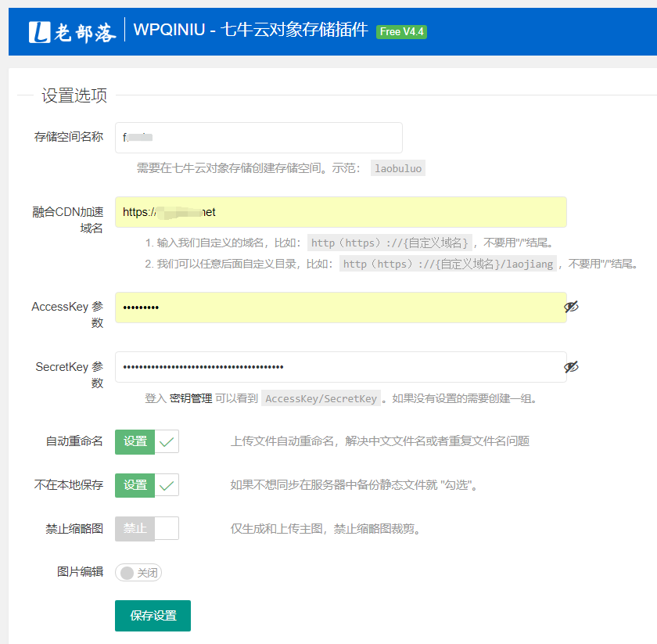657x644 pixels.
Task: Click the 设置选项 section heading
Action: pos(74,95)
